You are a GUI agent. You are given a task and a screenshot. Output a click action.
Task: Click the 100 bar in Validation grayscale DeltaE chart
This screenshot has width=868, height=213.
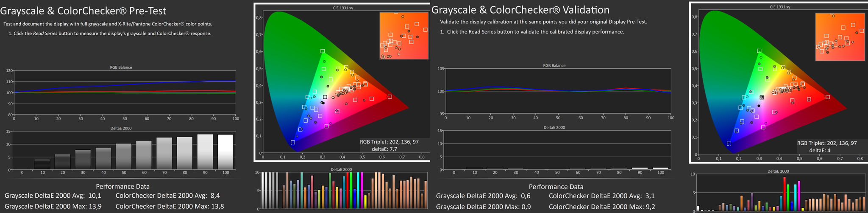660,168
